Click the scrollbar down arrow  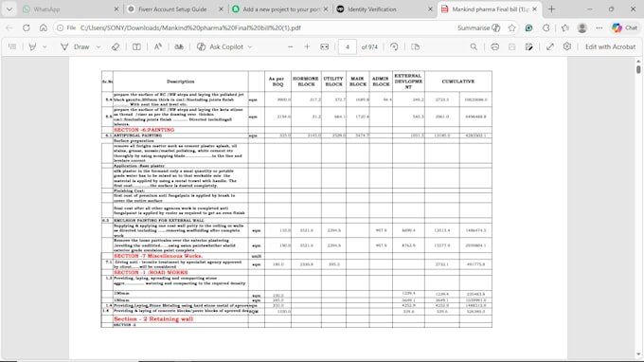pos(638,354)
